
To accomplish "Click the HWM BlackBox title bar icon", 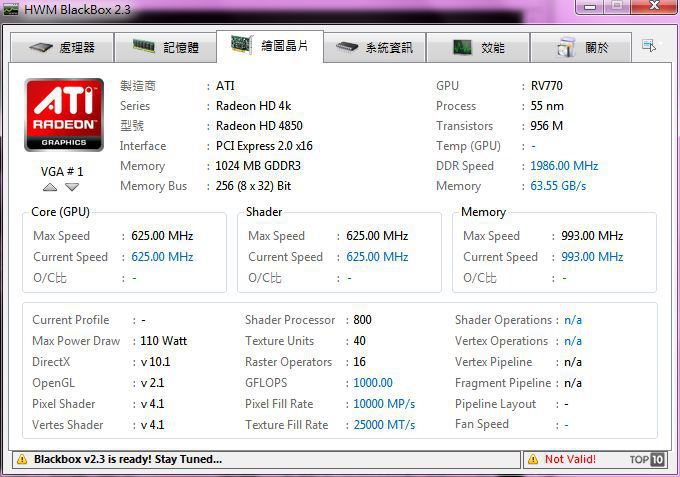I will tap(11, 9).
